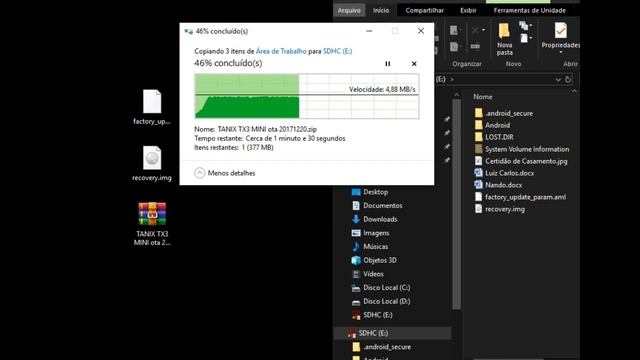The image size is (640, 360).
Task: Click the chevron after (E:) in address bar
Action: click(452, 79)
